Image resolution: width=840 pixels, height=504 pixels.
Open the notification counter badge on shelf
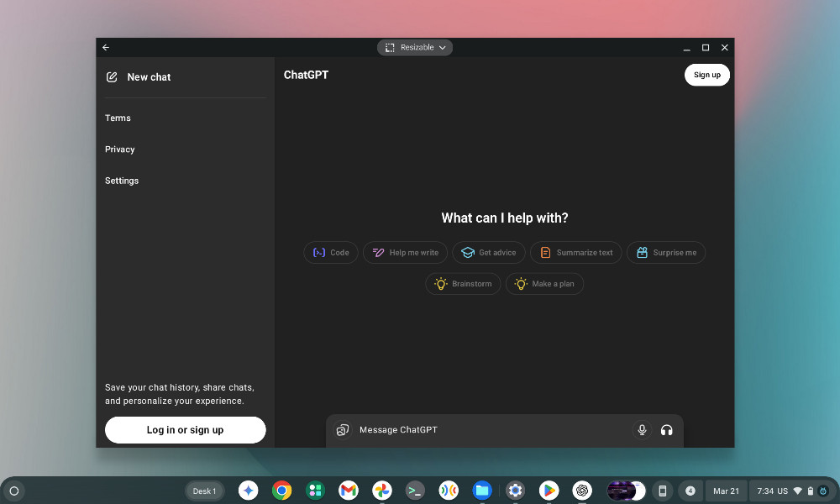(690, 491)
